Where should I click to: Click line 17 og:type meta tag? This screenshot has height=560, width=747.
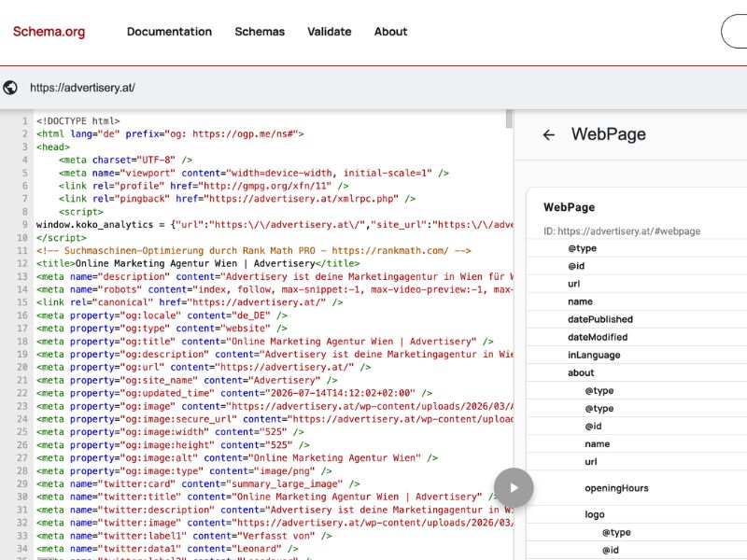tap(162, 329)
